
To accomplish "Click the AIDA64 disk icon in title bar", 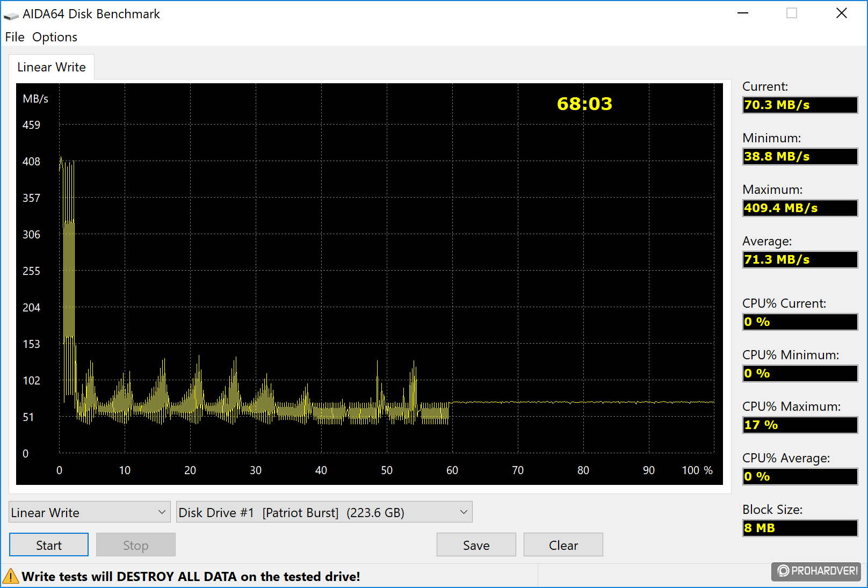I will [11, 15].
